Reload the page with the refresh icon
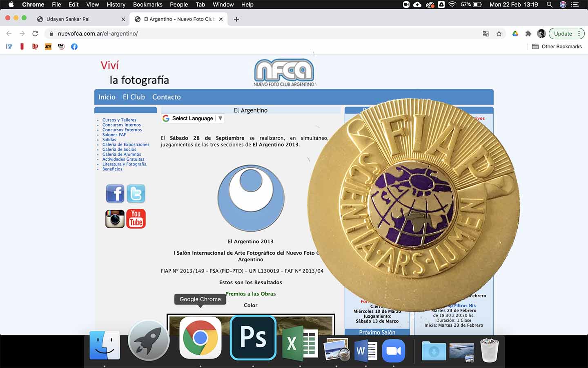 point(35,34)
